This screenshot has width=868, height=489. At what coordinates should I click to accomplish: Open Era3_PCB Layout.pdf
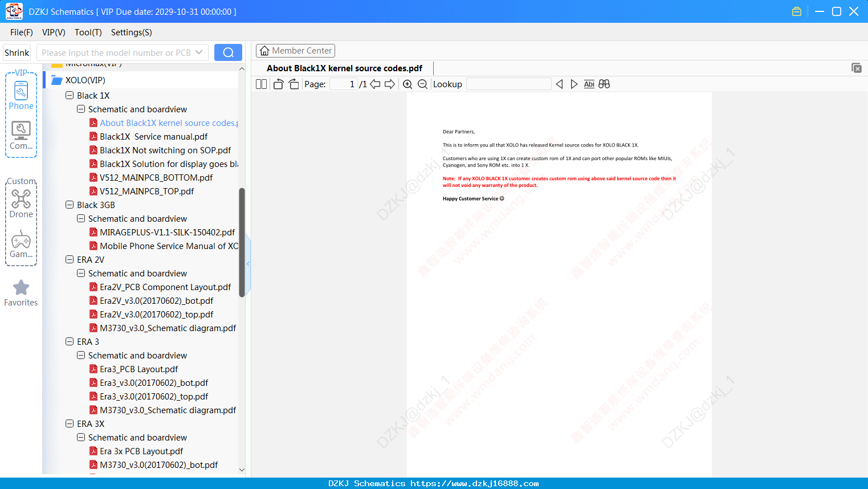pos(139,369)
